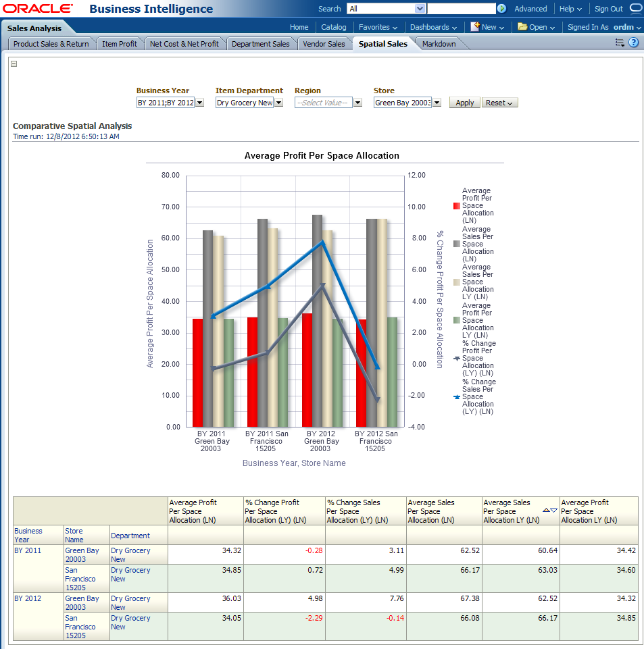644x649 pixels.
Task: Click in the search text field
Action: pos(461,9)
